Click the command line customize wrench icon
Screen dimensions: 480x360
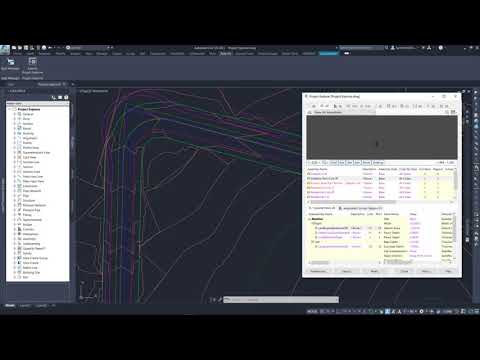pos(220,300)
